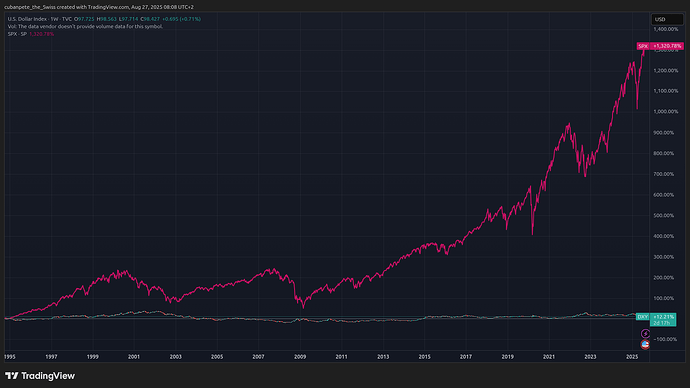Click the green +12.21% countdown label
The width and height of the screenshot is (690, 388).
click(663, 319)
